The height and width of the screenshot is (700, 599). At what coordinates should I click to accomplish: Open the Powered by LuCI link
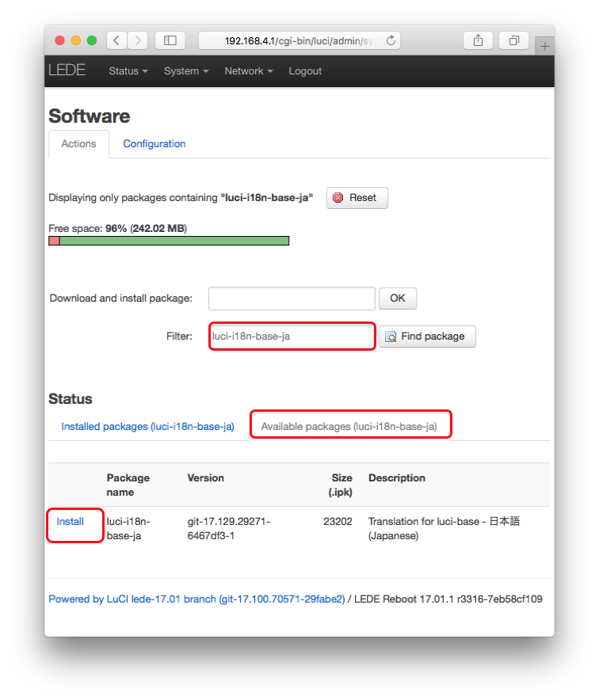pos(196,599)
